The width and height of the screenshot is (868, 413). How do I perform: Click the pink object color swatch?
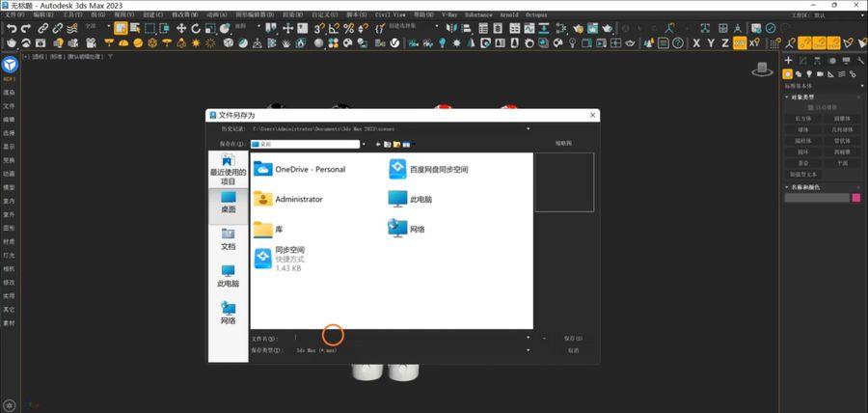(x=856, y=198)
